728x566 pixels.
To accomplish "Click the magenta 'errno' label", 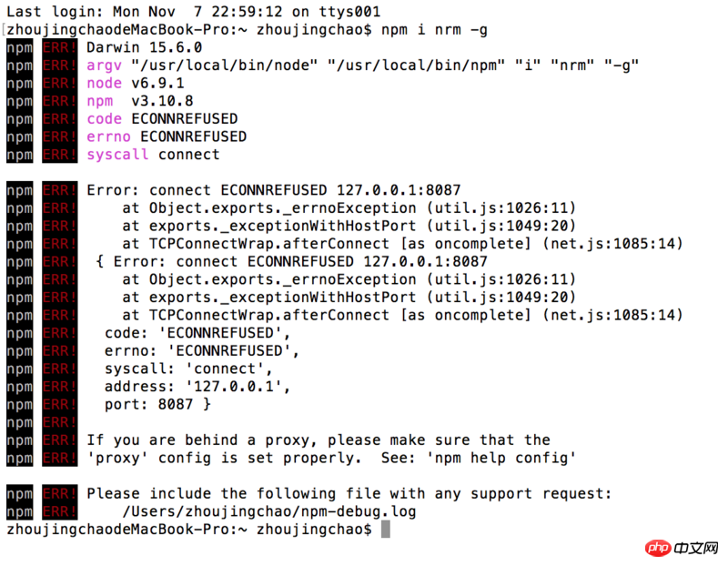I will (x=108, y=136).
